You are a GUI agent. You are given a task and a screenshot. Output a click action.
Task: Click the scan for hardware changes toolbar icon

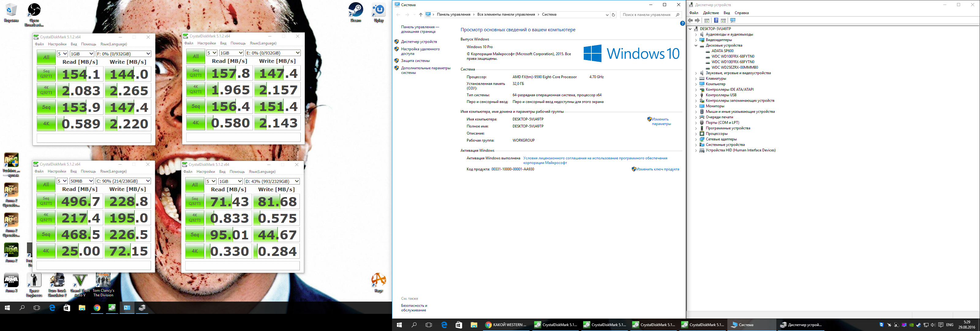(x=733, y=21)
